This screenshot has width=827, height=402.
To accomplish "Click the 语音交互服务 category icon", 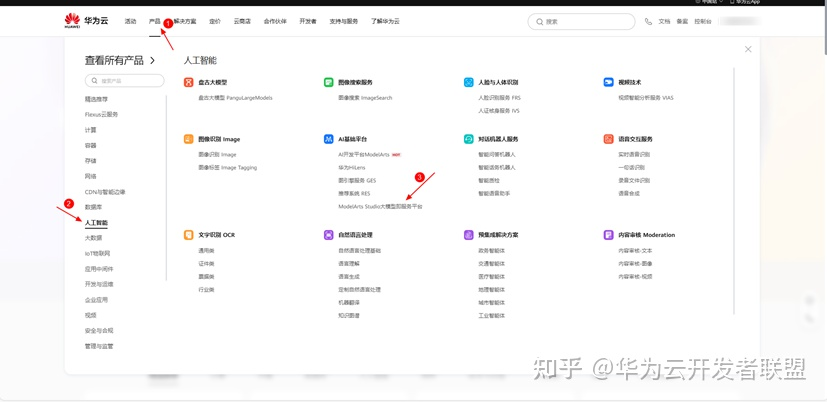I will (609, 139).
